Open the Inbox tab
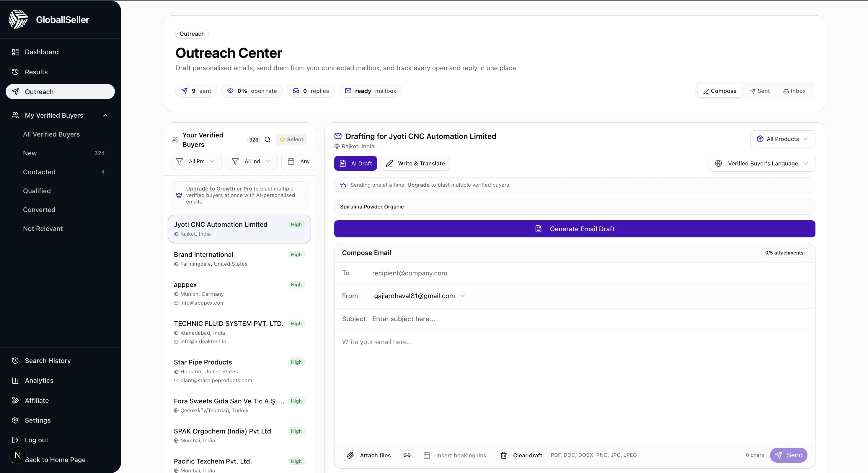The width and height of the screenshot is (868, 473). point(794,91)
